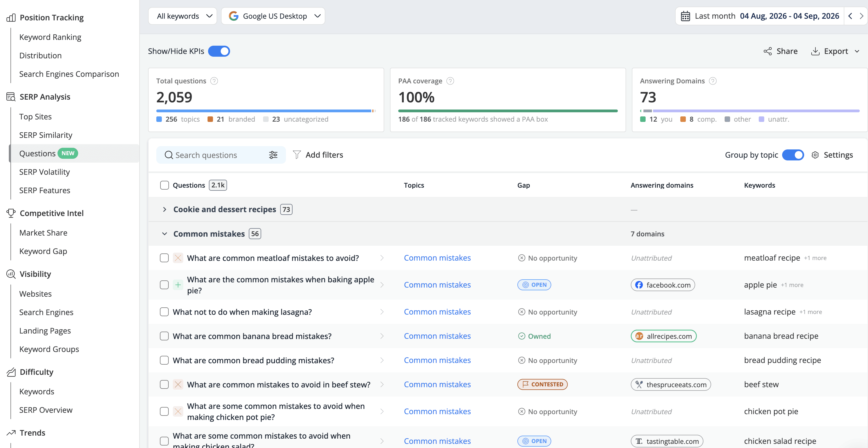Check the banana bread mistakes checkbox

[164, 336]
